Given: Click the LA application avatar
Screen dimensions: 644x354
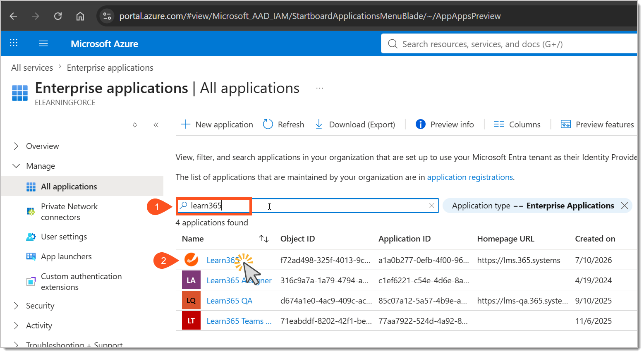Looking at the screenshot, I should click(191, 280).
